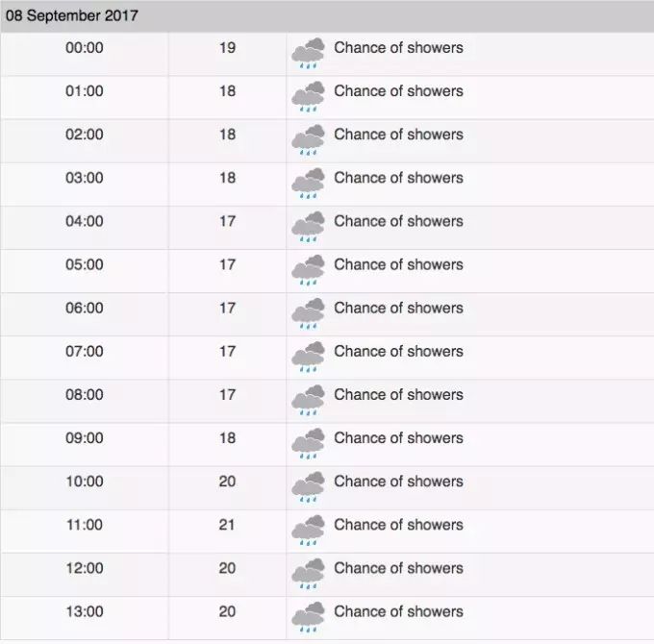Select temperature 18 in the 02:00 row
Viewport: 654px width, 644px height.
(x=227, y=135)
